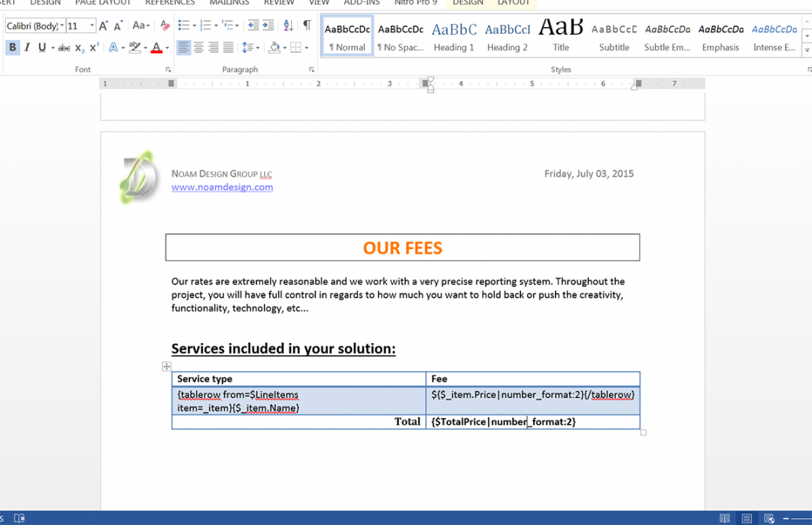
Task: Apply the Title style
Action: (x=561, y=36)
